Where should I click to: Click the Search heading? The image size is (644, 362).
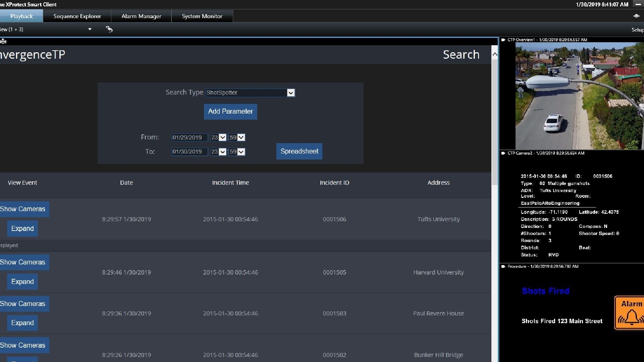tap(461, 55)
